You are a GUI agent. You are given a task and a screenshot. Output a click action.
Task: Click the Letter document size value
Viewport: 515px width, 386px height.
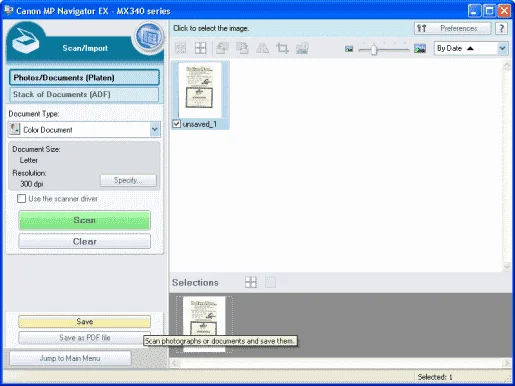(29, 160)
